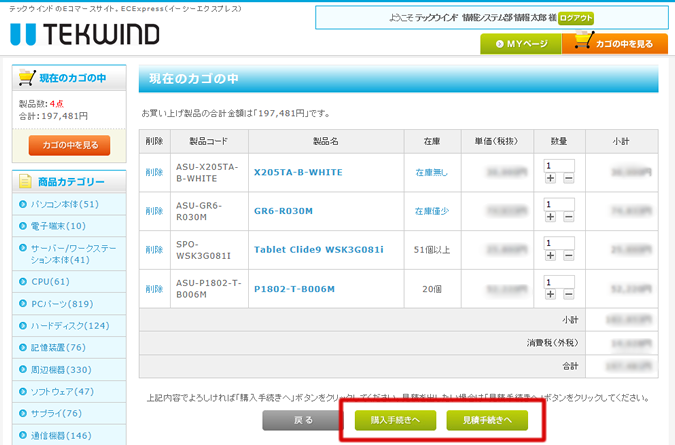Screen dimensions: 675x445
Task: Open PCパーツ(819) category
Action: [x=62, y=304]
